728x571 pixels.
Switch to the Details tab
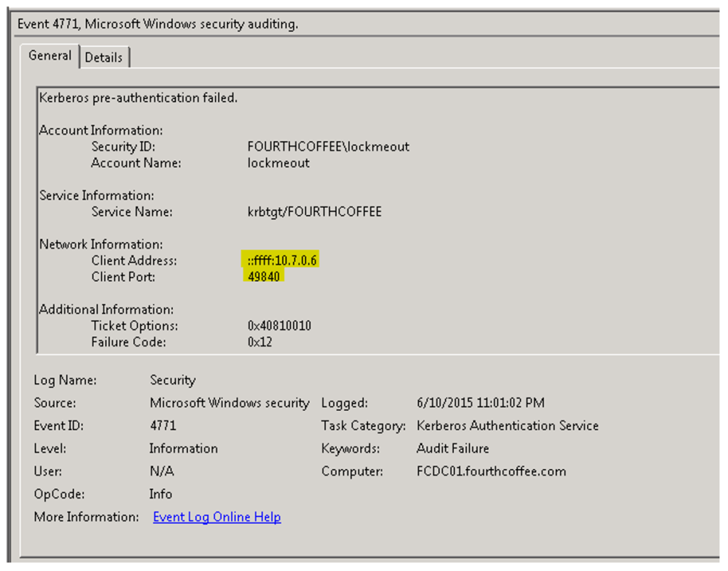[x=104, y=58]
